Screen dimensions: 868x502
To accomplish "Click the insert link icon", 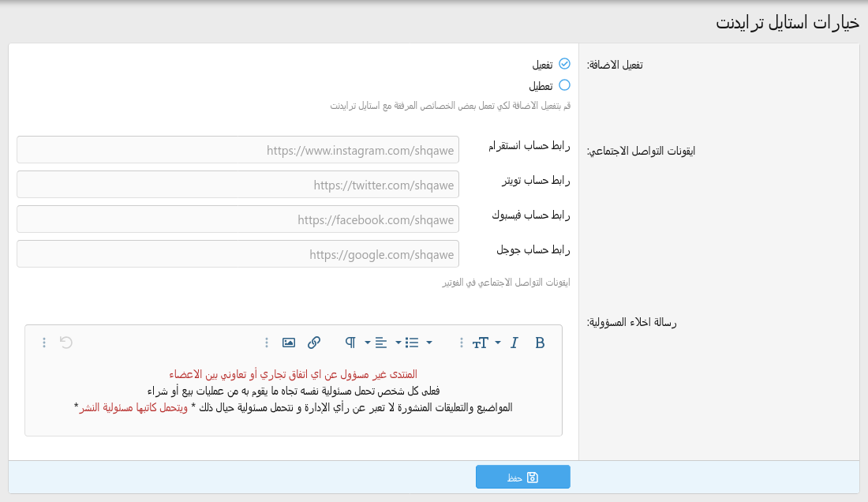I will pyautogui.click(x=314, y=343).
